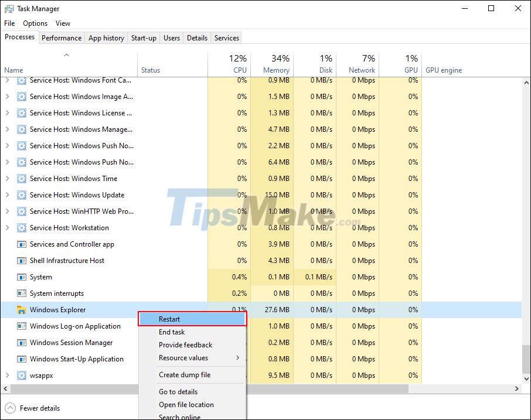Click the Shell Infrastructure Host icon
The width and height of the screenshot is (531, 420).
click(21, 260)
